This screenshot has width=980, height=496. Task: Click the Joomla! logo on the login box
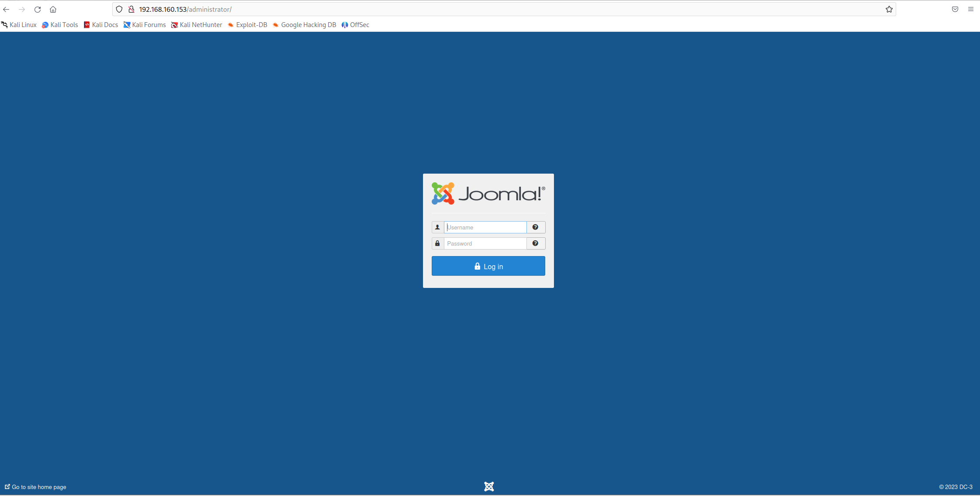(x=488, y=194)
